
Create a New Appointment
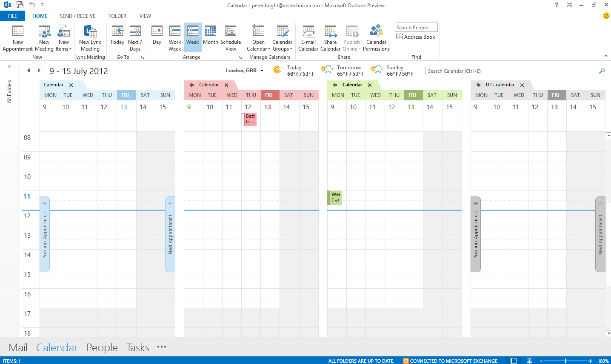(17, 38)
